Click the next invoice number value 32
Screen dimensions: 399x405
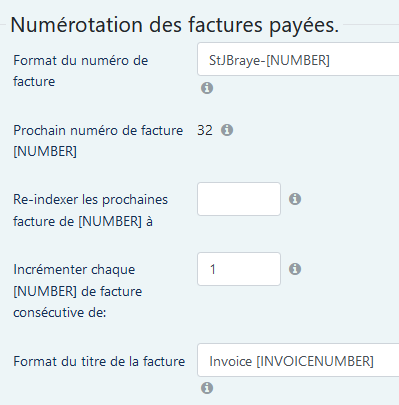[x=205, y=130]
